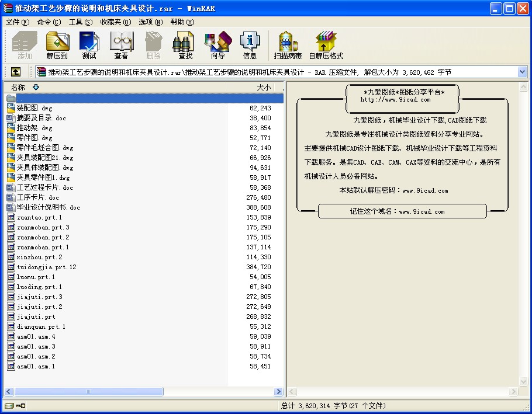Image resolution: width=532 pixels, height=414 pixels.
Task: Sort files by 名称 column header
Action: pyautogui.click(x=18, y=88)
